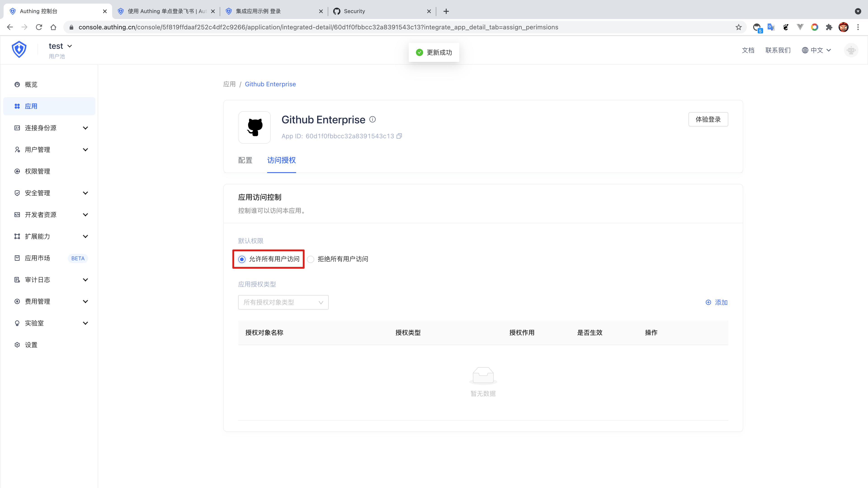Click the Authing shield logo

pyautogui.click(x=19, y=49)
